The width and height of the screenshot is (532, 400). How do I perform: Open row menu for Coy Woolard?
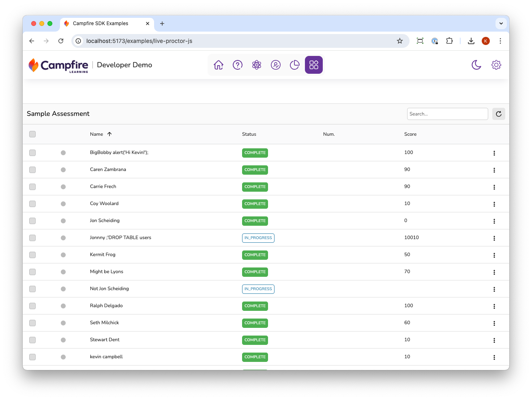[x=494, y=204]
